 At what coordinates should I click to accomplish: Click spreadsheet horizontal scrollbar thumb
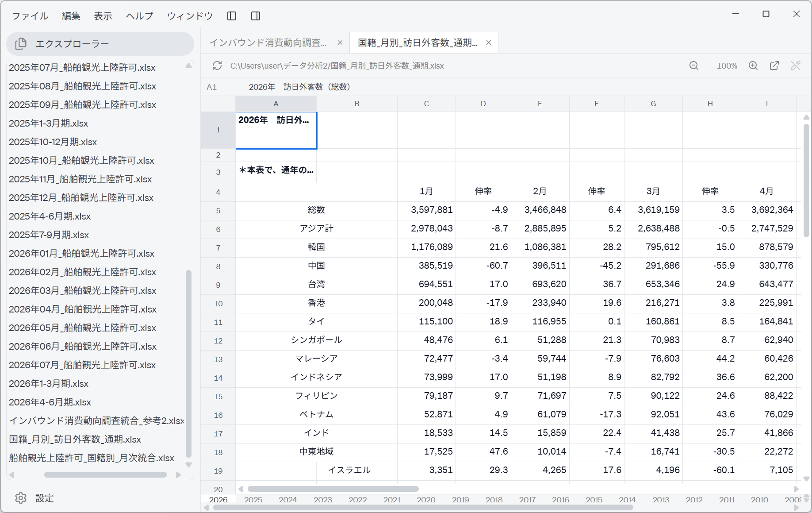pos(333,489)
